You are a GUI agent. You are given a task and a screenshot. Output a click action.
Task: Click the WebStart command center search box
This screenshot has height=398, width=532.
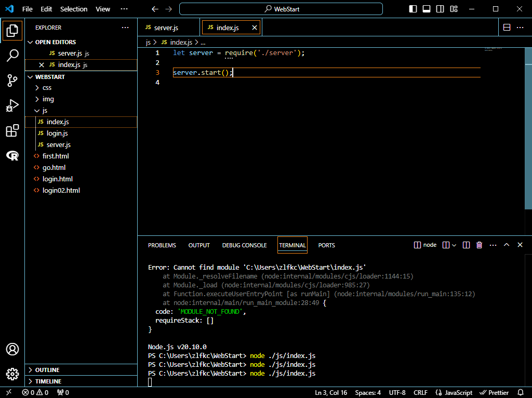tap(281, 9)
